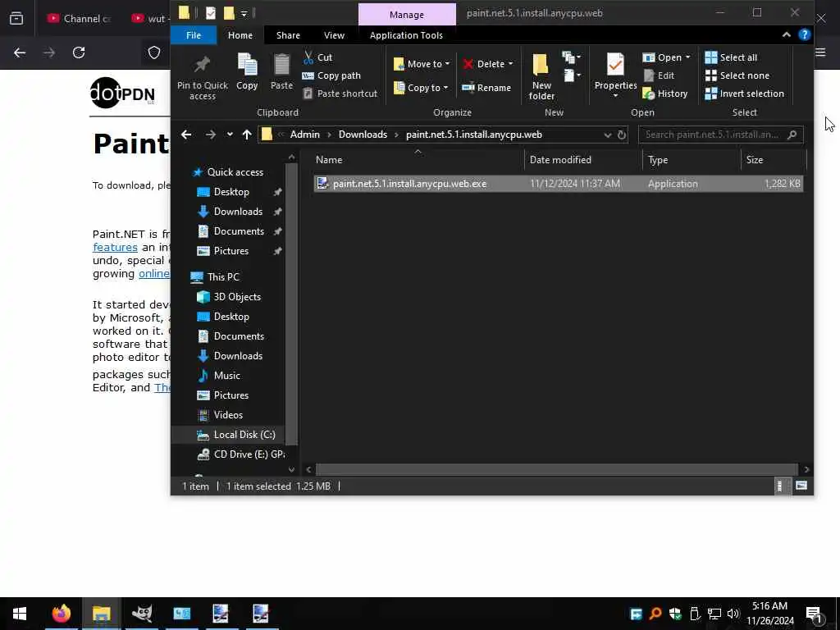Open the Windows Start menu
This screenshot has width=840, height=630.
pos(20,614)
